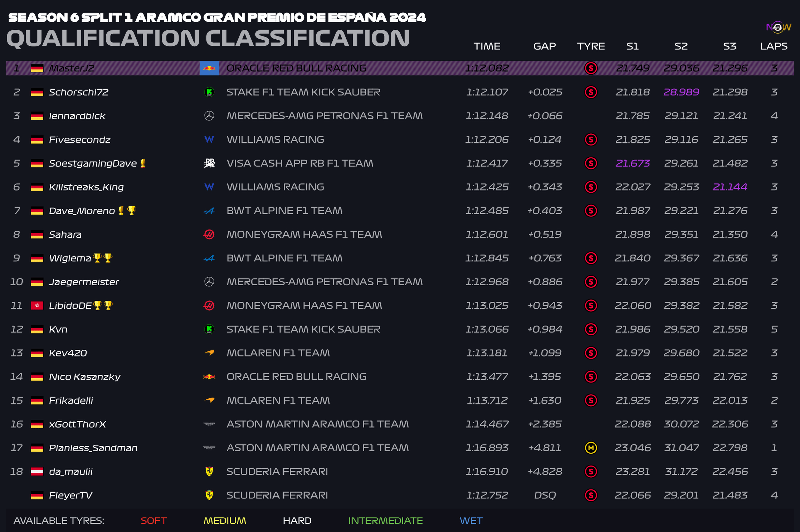Click the driver name Planless_Sandman

tap(93, 448)
